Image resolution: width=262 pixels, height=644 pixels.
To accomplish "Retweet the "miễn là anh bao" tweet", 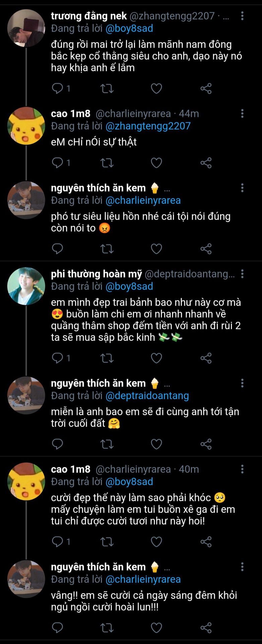I will point(107,444).
